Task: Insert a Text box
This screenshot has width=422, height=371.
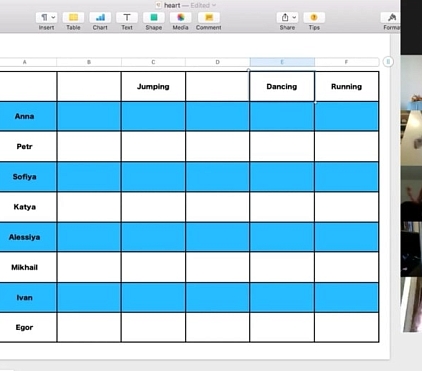Action: (x=127, y=17)
